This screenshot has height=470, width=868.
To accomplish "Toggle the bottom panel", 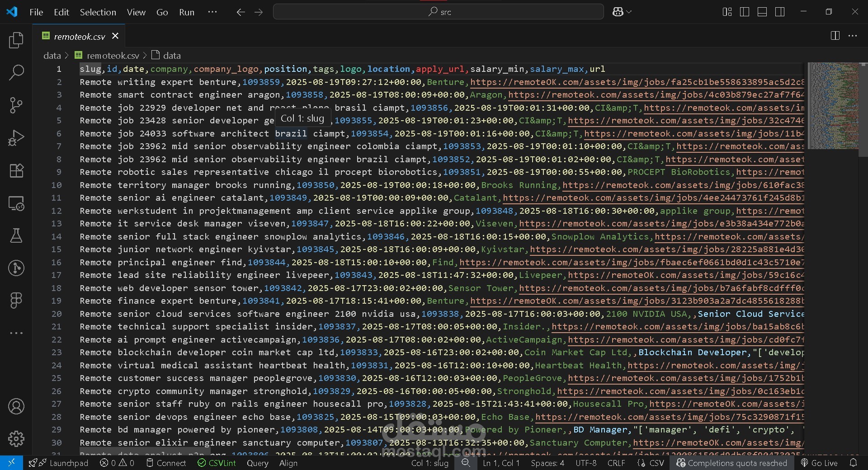I will coord(762,12).
